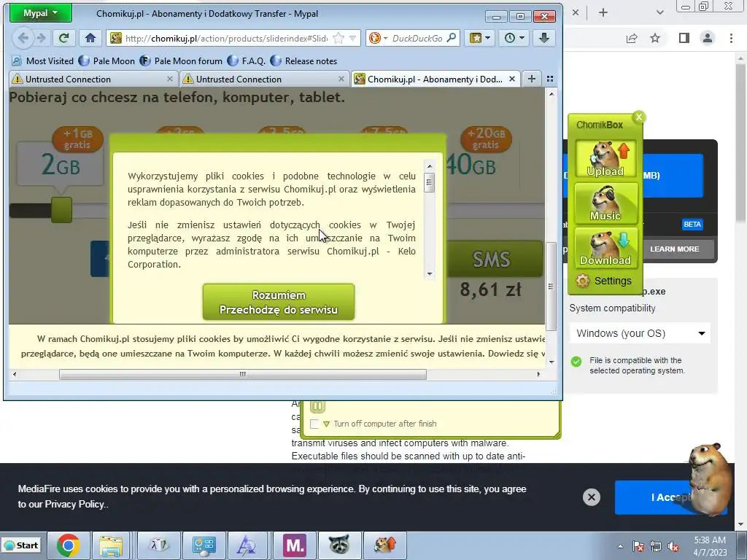Click the Chrome share icon
This screenshot has height=560, width=747.
pos(632,38)
